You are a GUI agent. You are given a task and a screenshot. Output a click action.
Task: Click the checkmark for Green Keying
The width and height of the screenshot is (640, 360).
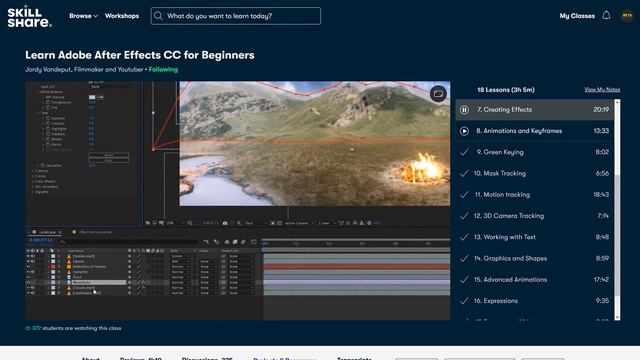point(464,152)
